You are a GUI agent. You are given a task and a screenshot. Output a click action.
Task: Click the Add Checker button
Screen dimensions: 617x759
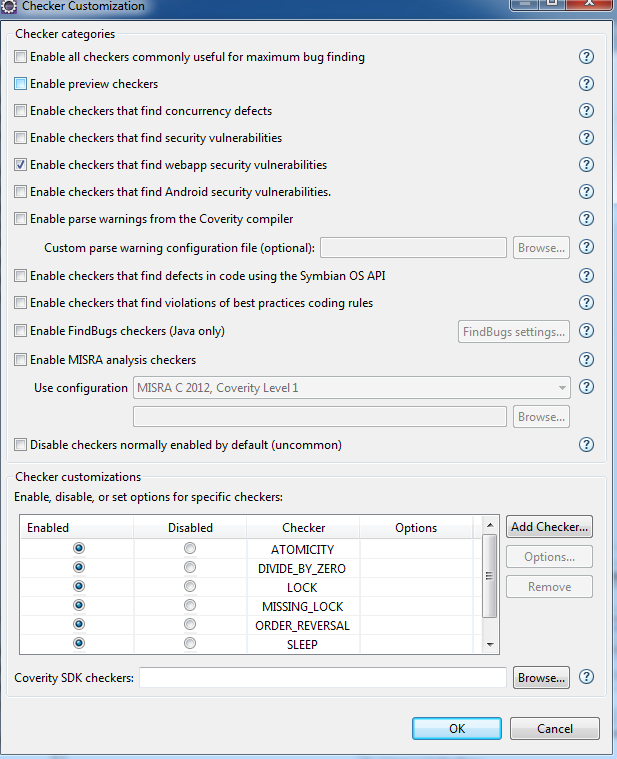click(x=549, y=526)
